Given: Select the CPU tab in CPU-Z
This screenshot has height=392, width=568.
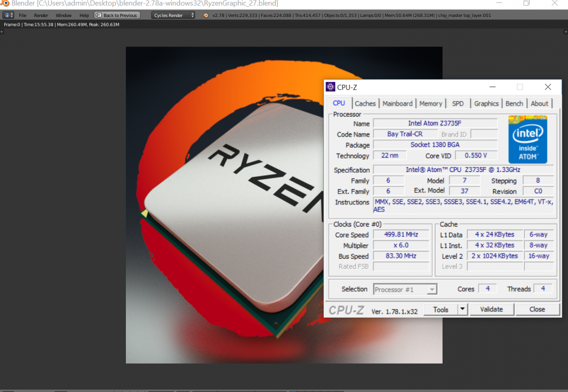Looking at the screenshot, I should [x=339, y=103].
